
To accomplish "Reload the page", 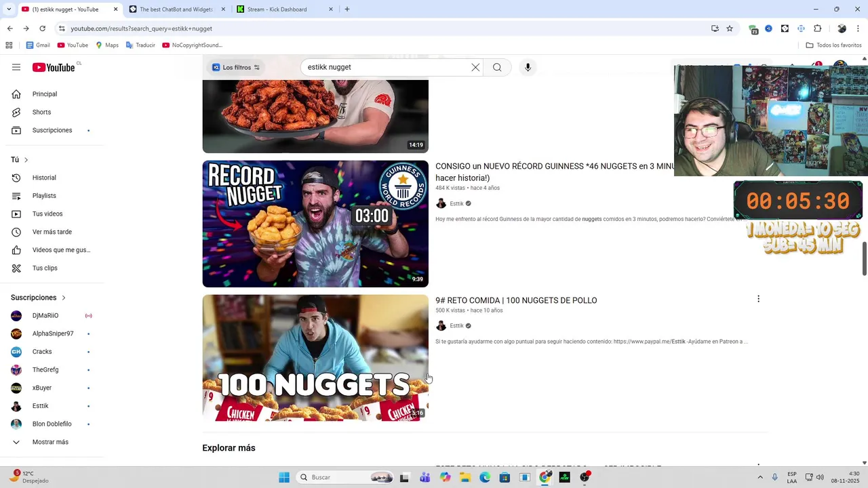I will (x=42, y=28).
